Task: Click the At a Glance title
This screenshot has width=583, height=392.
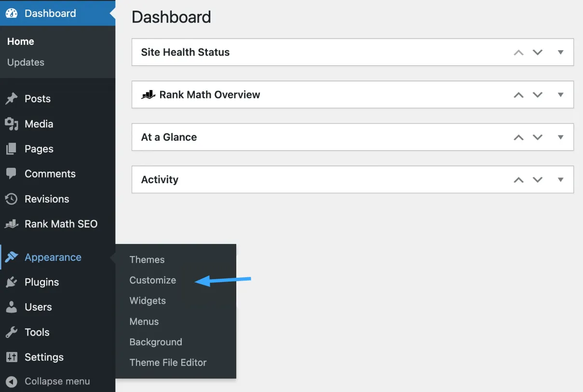Action: [169, 137]
